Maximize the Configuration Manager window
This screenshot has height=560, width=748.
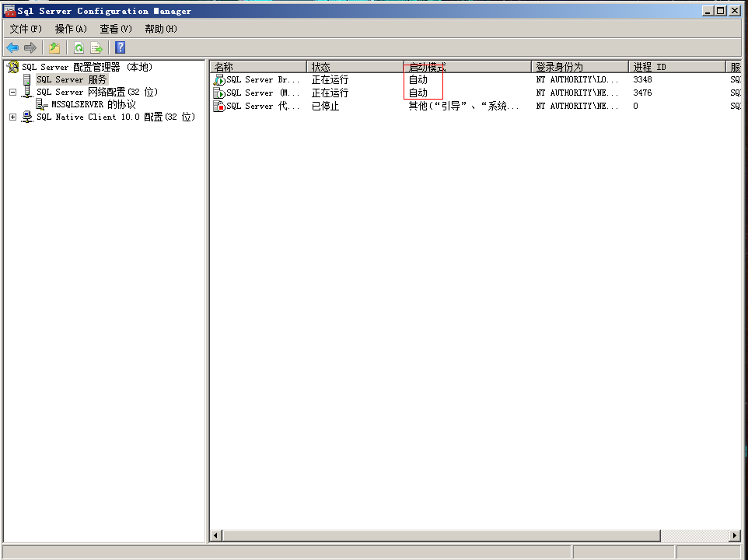click(x=721, y=10)
